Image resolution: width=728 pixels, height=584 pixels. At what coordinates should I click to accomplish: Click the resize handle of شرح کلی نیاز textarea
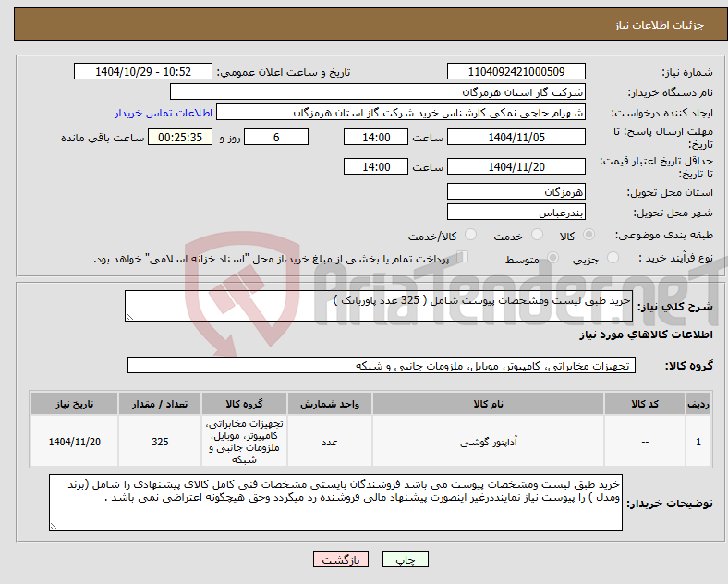129,317
